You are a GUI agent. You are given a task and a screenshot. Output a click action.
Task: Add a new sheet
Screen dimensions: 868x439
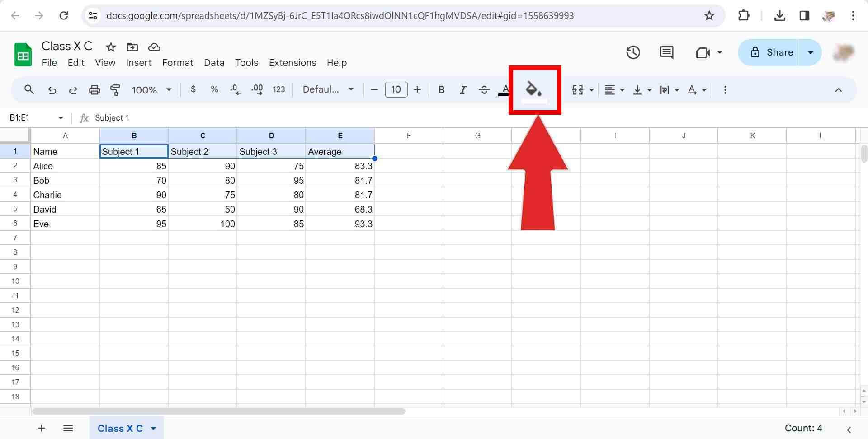pyautogui.click(x=42, y=428)
